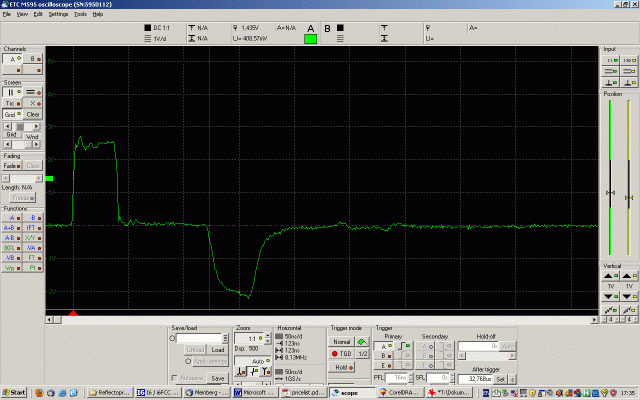This screenshot has width=640, height=400.
Task: Select the X/Y function button
Action: point(33,237)
